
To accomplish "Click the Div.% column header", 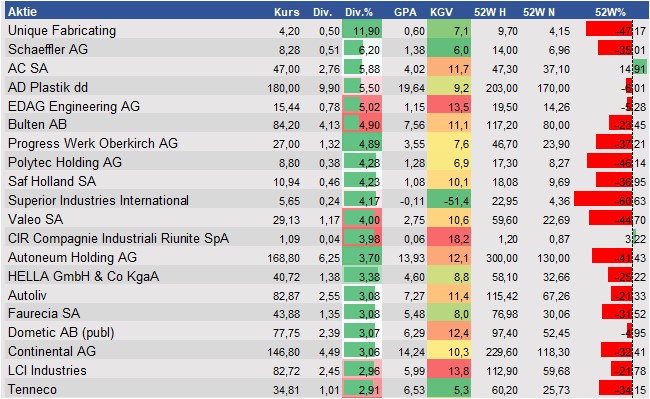I will pyautogui.click(x=359, y=12).
